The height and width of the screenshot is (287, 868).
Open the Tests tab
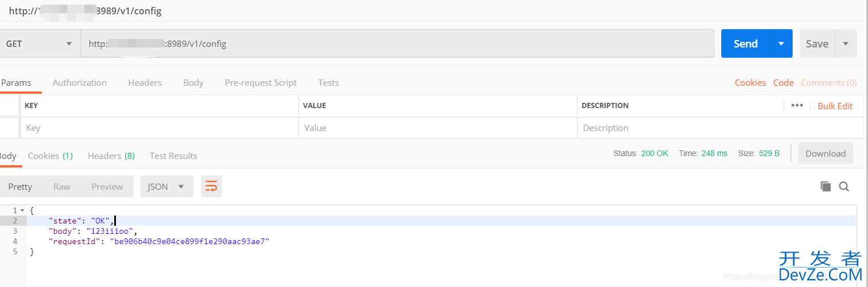[x=328, y=82]
